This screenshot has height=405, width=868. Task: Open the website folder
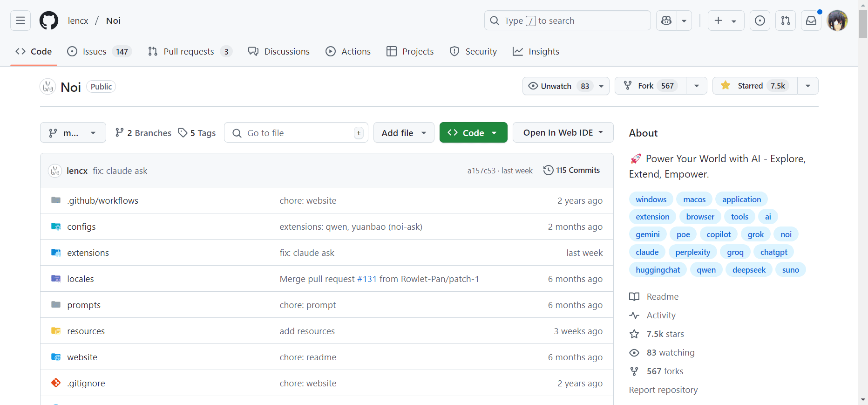pyautogui.click(x=82, y=357)
